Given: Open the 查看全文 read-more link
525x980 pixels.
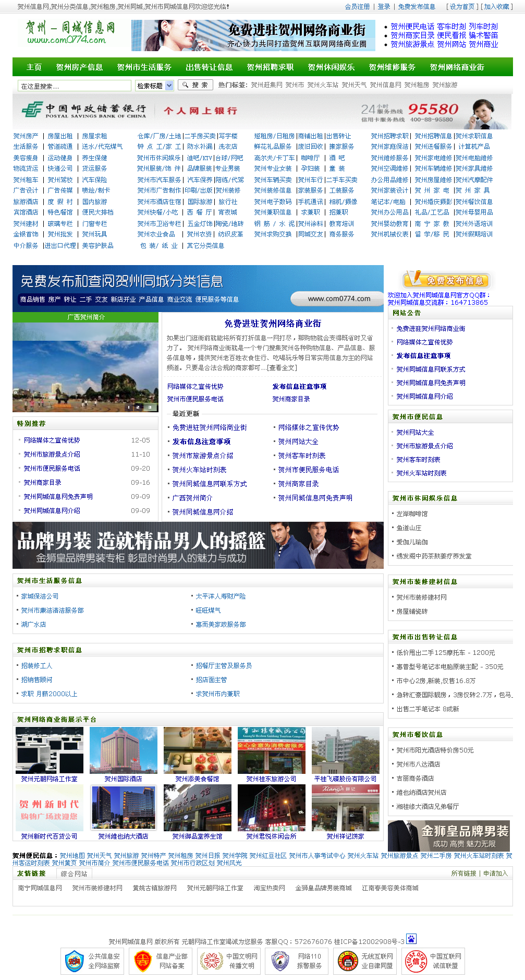Looking at the screenshot, I should (x=282, y=368).
